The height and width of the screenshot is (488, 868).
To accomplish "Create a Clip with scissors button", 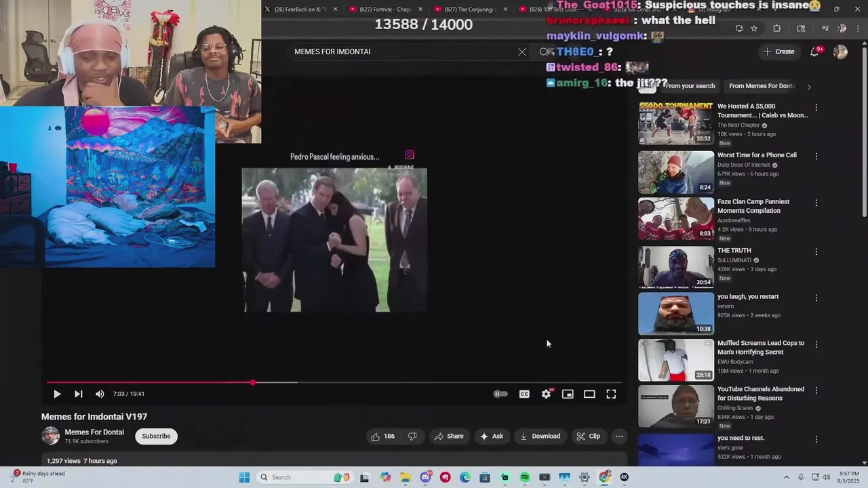I will 589,436.
